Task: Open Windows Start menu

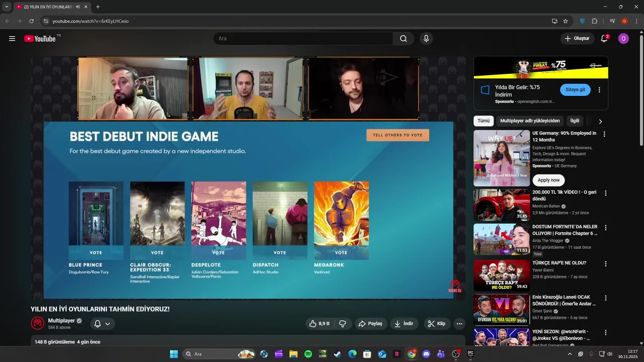Action: pyautogui.click(x=174, y=354)
